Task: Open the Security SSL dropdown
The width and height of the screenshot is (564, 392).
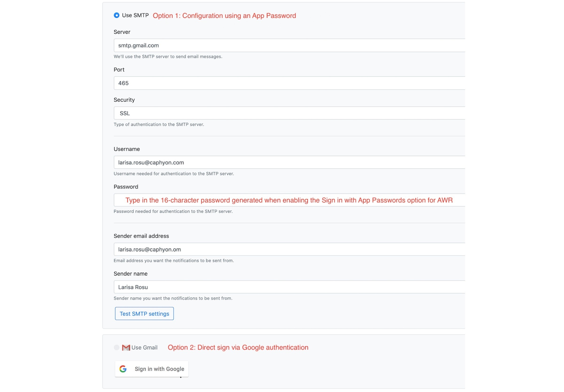Action: click(x=289, y=113)
